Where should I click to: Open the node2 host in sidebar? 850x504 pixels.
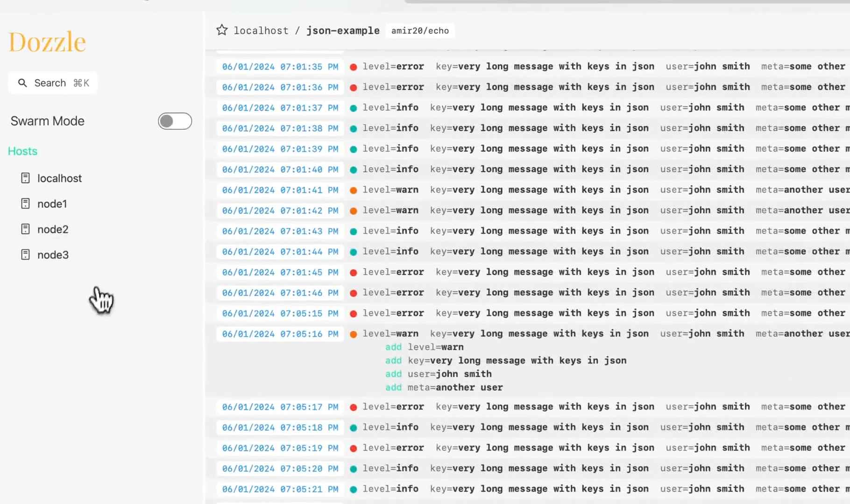[53, 229]
